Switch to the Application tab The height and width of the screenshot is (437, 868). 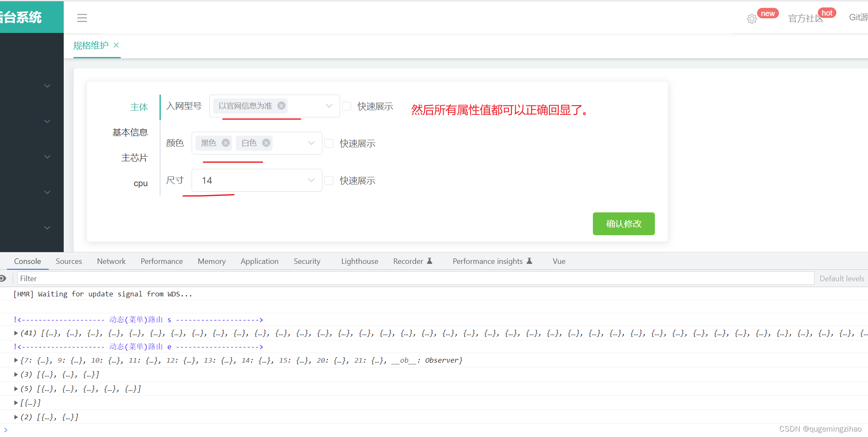(x=260, y=261)
